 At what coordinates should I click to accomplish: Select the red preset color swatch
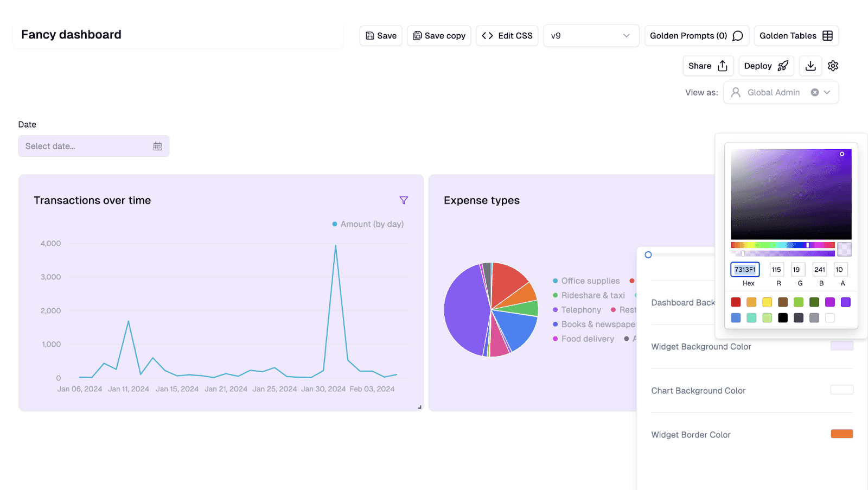coord(736,302)
